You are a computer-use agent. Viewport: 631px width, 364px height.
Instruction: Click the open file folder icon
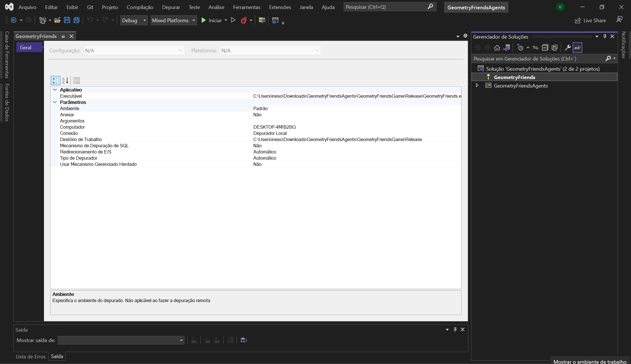pos(57,20)
